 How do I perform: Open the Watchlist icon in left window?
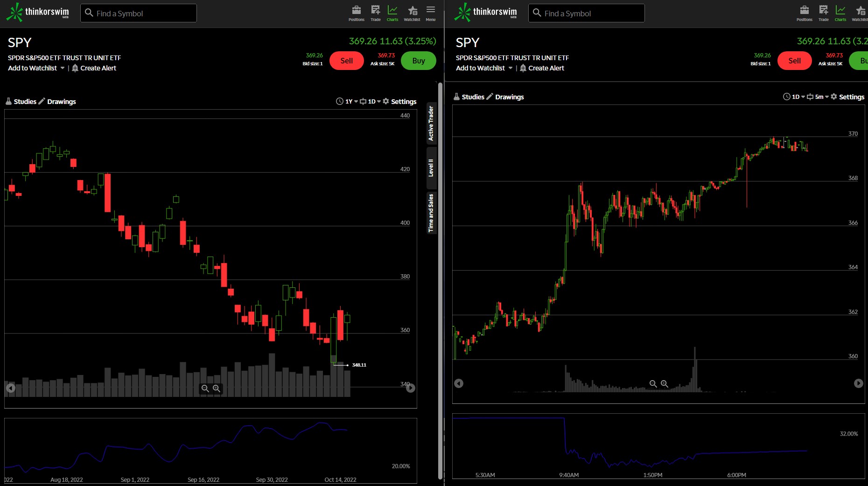[x=412, y=13]
